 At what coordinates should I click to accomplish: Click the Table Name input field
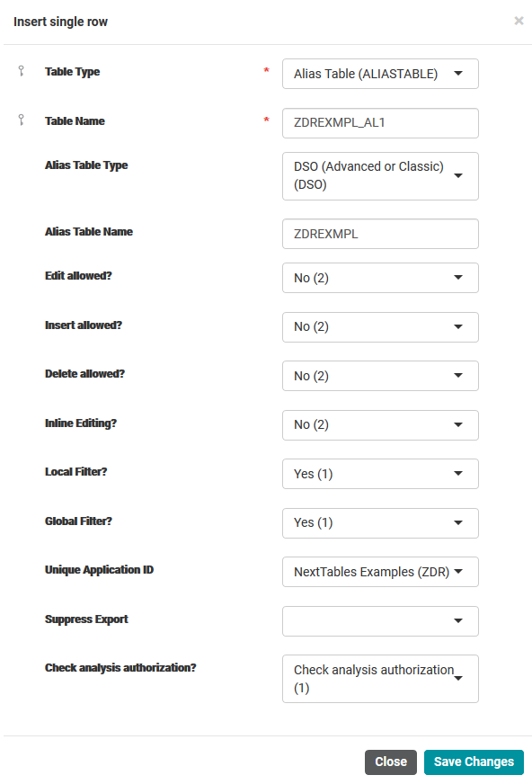380,123
